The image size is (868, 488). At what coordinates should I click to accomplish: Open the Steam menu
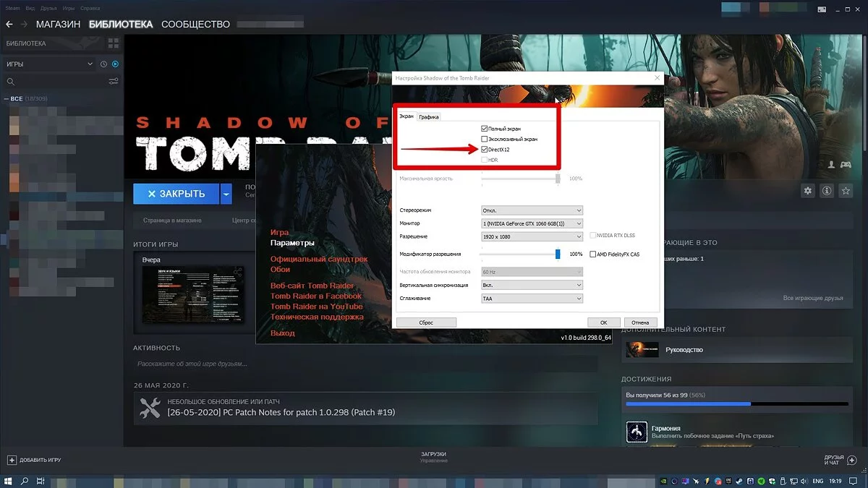pos(11,8)
